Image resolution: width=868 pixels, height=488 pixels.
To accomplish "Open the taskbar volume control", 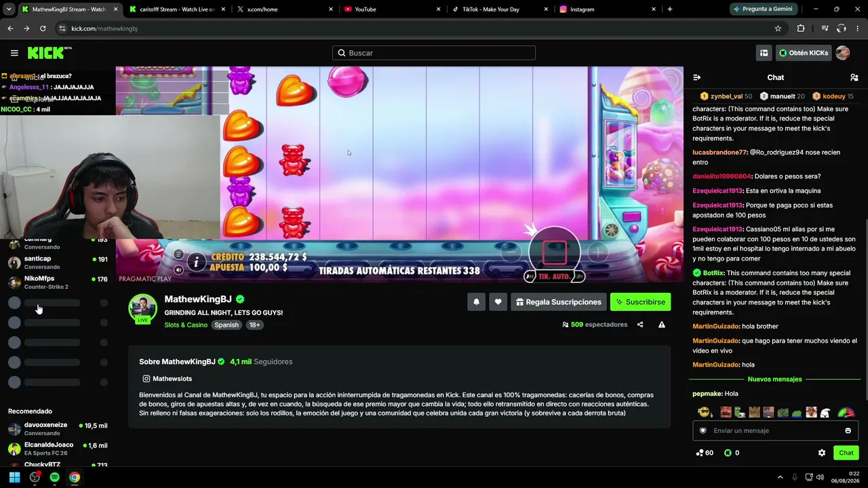I will click(821, 477).
